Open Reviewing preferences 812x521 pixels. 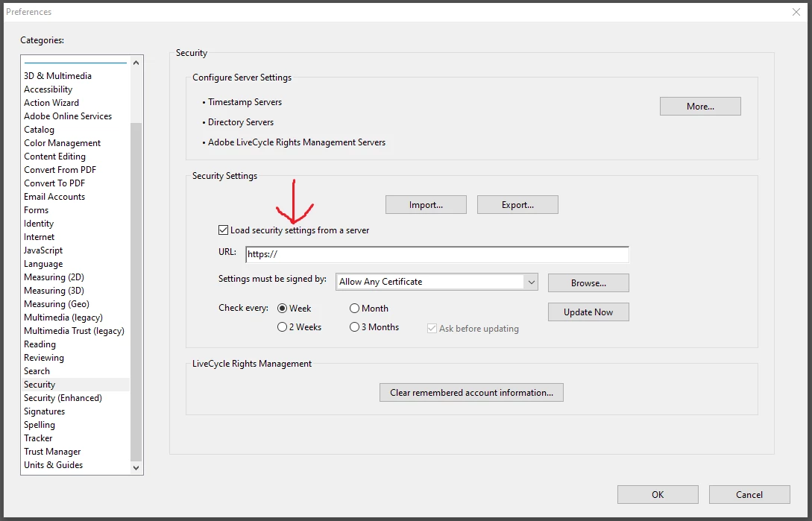pos(44,358)
